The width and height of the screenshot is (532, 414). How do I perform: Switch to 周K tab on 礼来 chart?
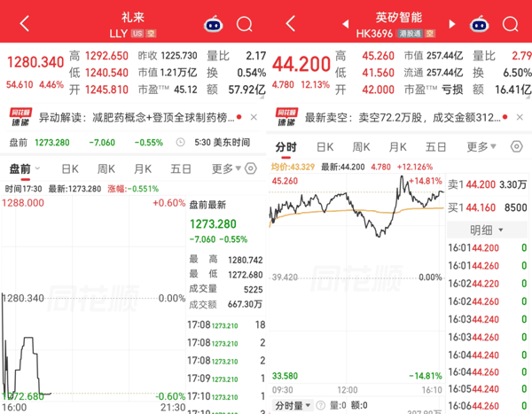[106, 168]
